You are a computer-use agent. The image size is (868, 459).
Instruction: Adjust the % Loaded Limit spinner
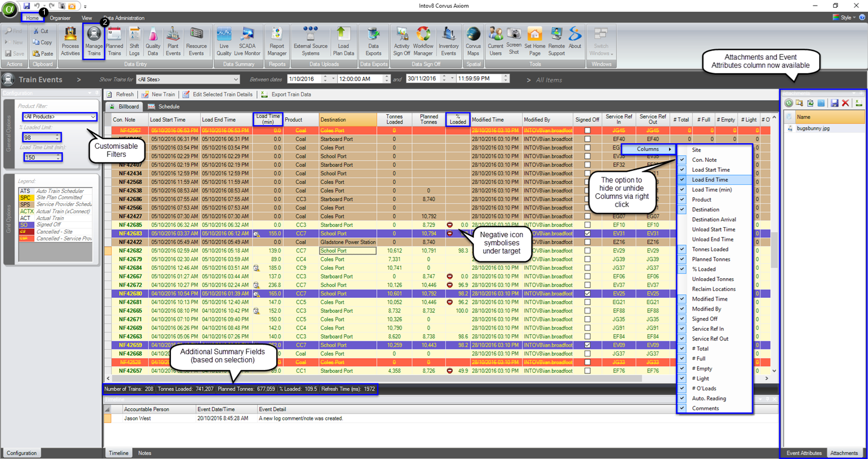click(57, 137)
